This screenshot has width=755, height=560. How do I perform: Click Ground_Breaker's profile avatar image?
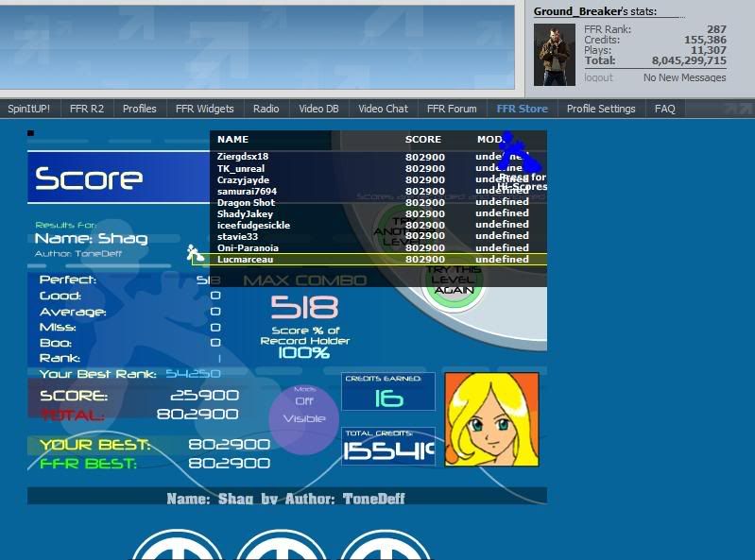click(x=554, y=55)
